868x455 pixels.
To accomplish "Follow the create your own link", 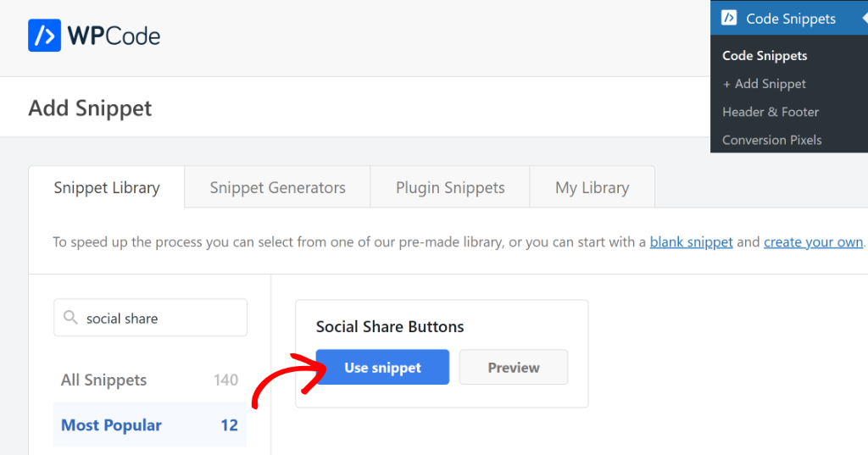I will (x=813, y=241).
